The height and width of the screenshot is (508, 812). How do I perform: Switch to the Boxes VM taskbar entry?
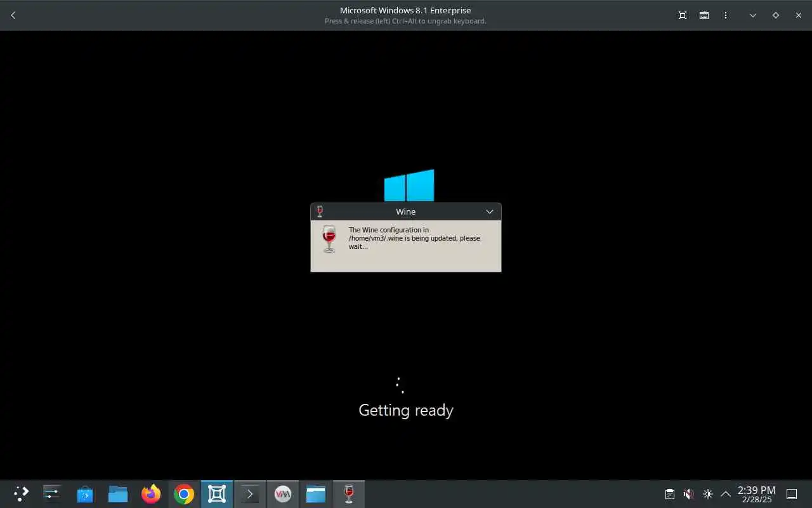click(217, 493)
